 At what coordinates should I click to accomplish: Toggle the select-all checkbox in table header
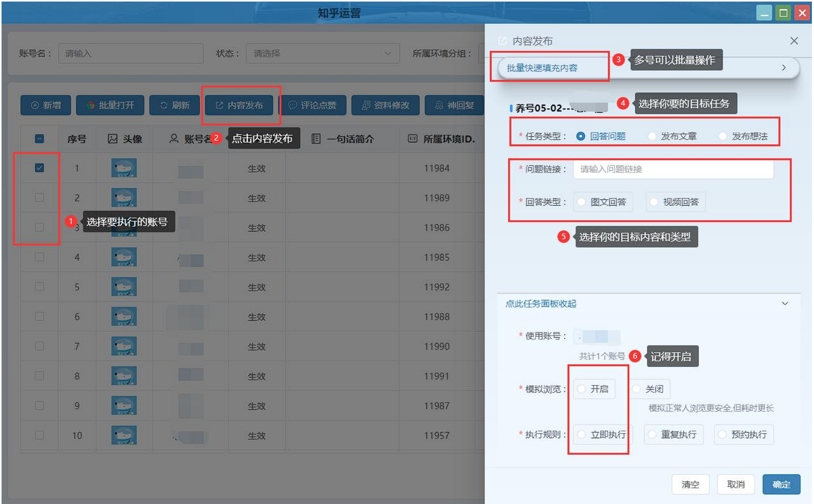39,139
